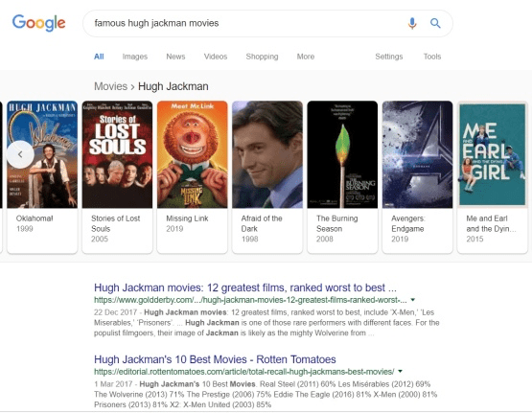Click Afraid of the Dark title text
This screenshot has height=413, width=532.
click(262, 224)
